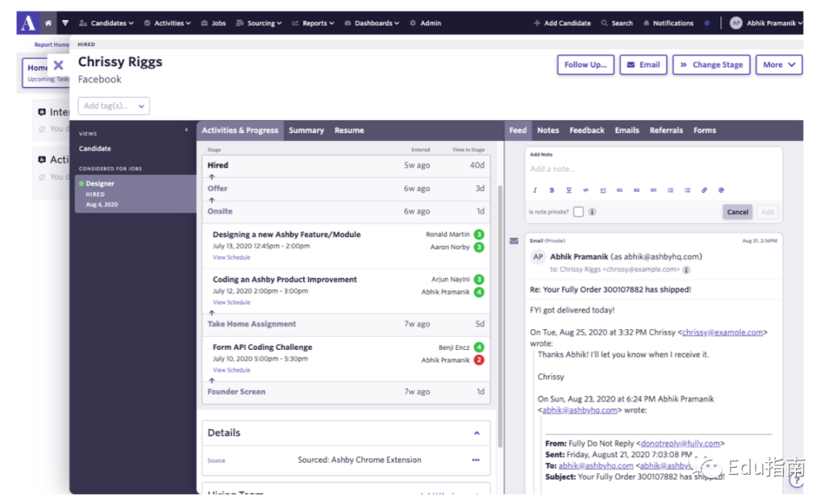
Task: Apply H3 heading in the note
Action: click(x=653, y=190)
